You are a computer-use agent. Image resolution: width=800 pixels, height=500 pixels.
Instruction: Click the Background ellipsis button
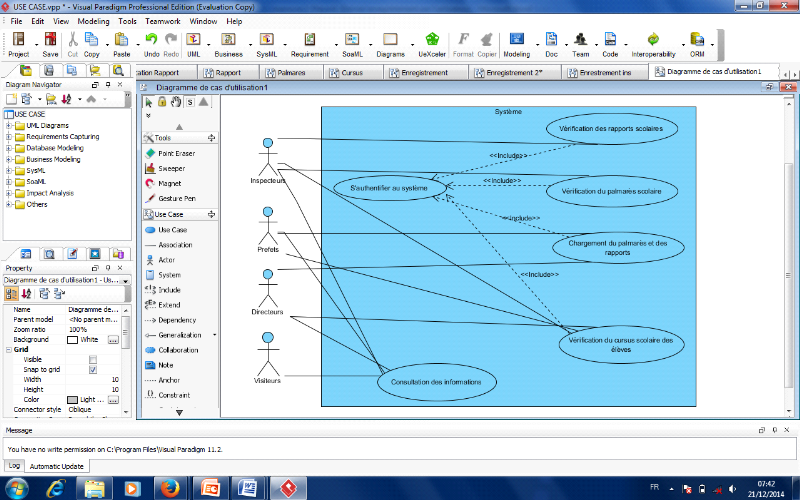tap(113, 339)
